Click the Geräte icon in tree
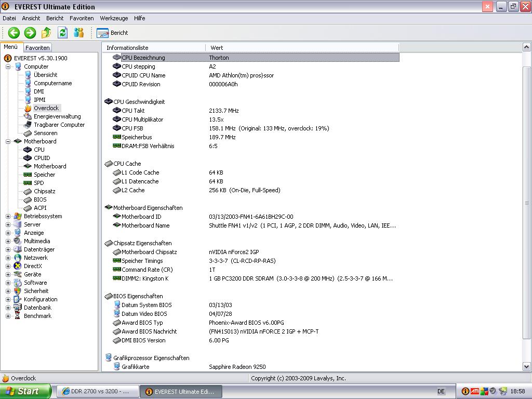Image resolution: width=532 pixels, height=399 pixels. tap(18, 274)
